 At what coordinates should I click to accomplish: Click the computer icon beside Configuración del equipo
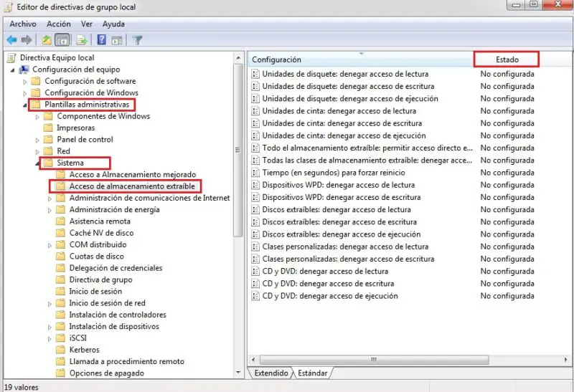pyautogui.click(x=24, y=70)
